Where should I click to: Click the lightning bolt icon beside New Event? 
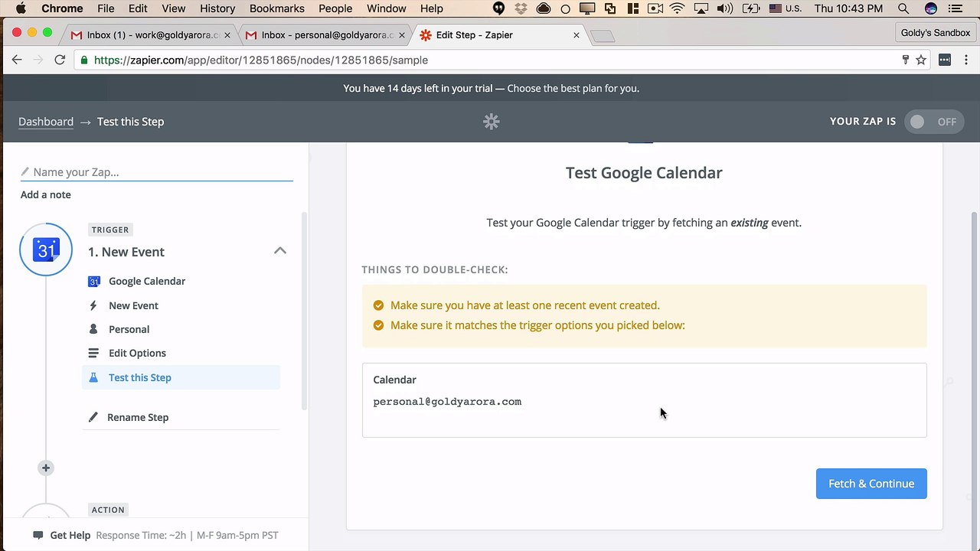click(93, 305)
